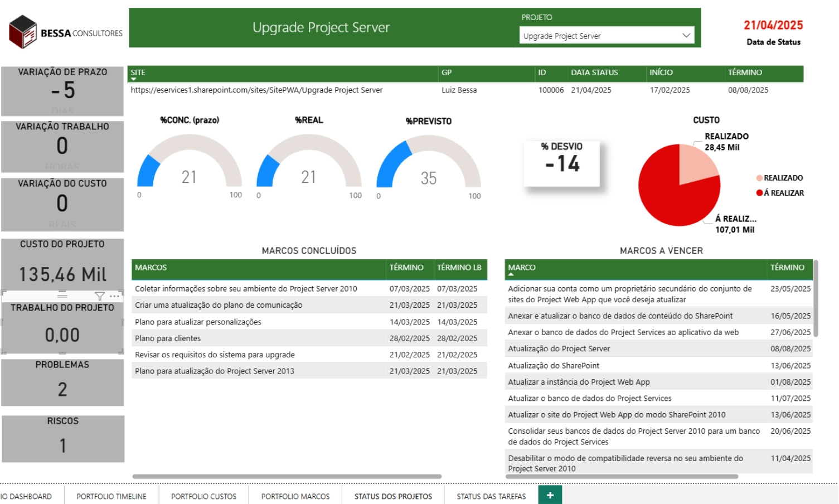Image resolution: width=839 pixels, height=504 pixels.
Task: Click 'Upgrade Project Server' title banner
Action: [321, 27]
